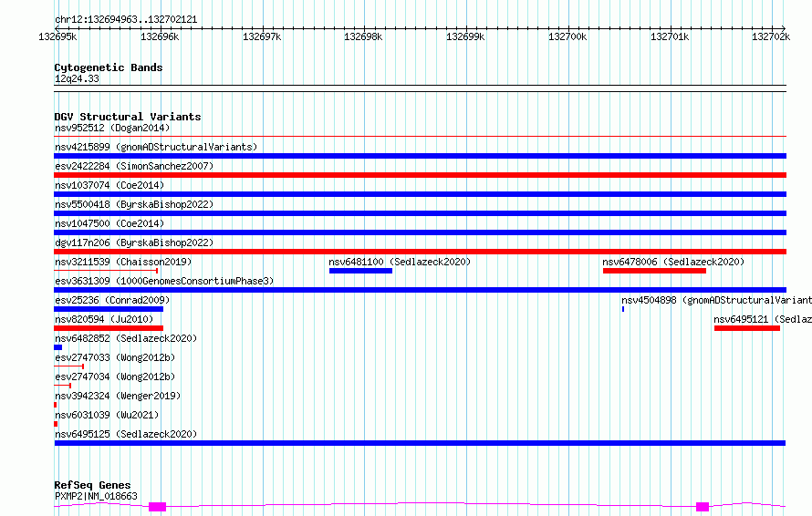812x516 pixels.
Task: Click the left magenta PXMP2 exon block
Action: pos(158,507)
